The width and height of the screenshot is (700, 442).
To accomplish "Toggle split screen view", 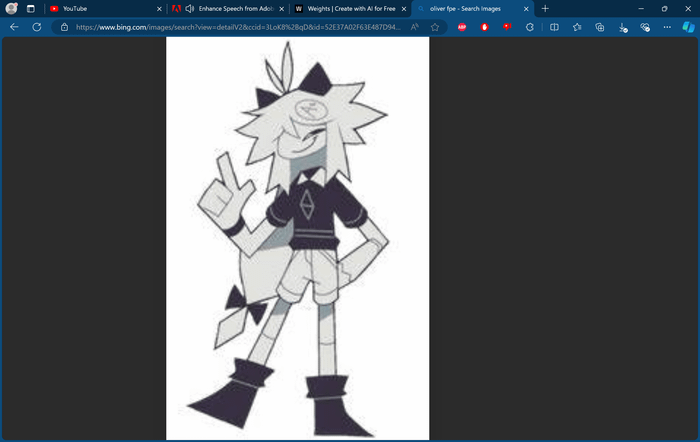I will pos(554,27).
